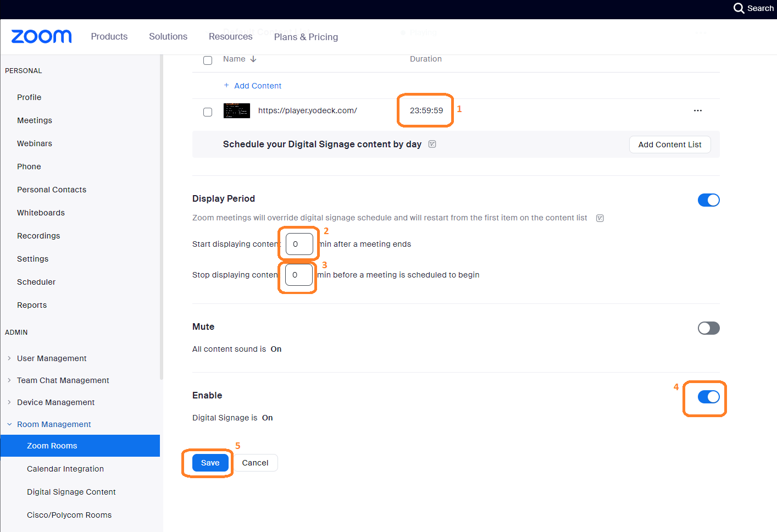This screenshot has height=532, width=777.
Task: Click the yodeck player content thumbnail
Action: [x=236, y=110]
